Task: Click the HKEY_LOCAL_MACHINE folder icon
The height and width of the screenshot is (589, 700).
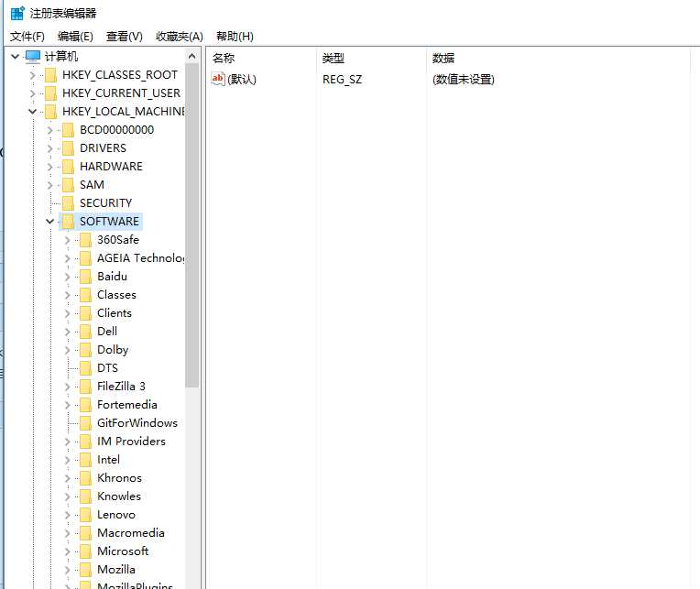Action: [51, 112]
